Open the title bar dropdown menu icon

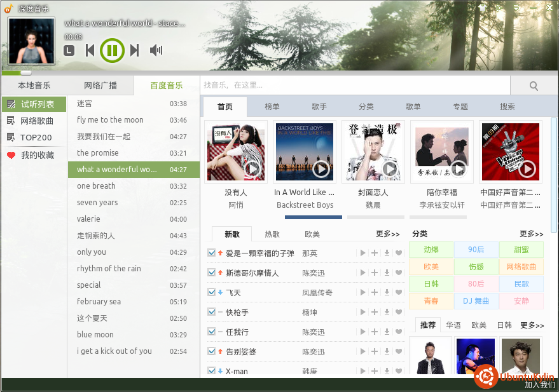click(x=516, y=8)
